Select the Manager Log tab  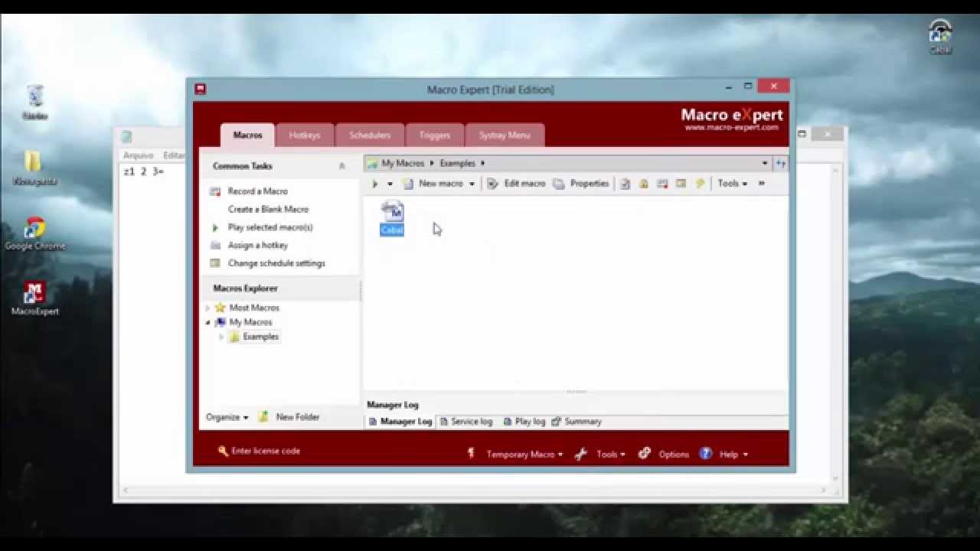pos(400,422)
